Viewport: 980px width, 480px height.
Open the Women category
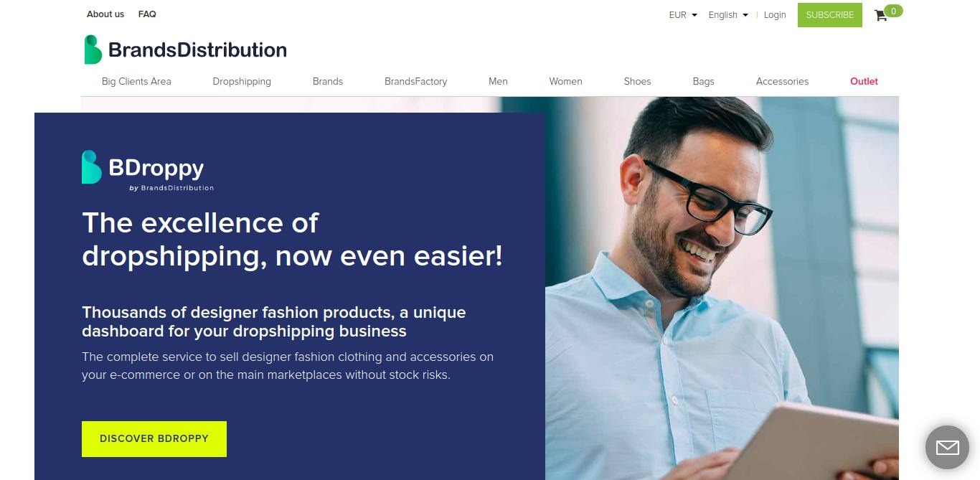tap(565, 81)
